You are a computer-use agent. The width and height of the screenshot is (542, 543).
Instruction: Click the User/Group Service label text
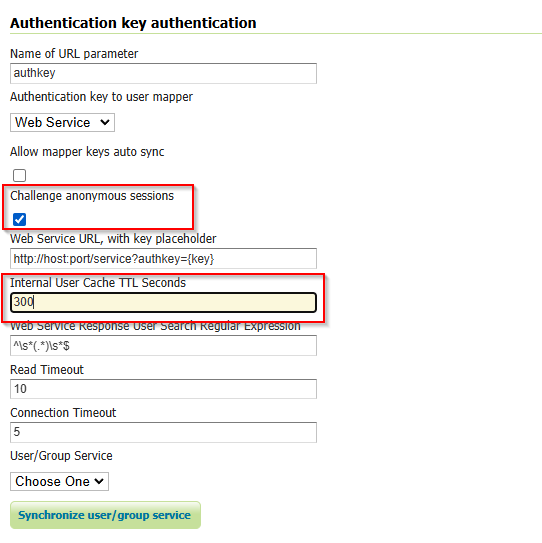tap(61, 456)
